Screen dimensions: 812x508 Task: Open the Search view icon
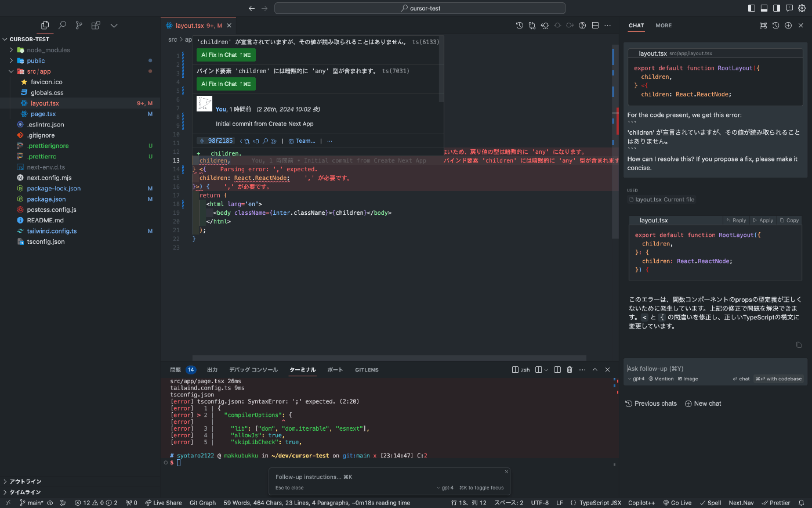[x=62, y=26]
